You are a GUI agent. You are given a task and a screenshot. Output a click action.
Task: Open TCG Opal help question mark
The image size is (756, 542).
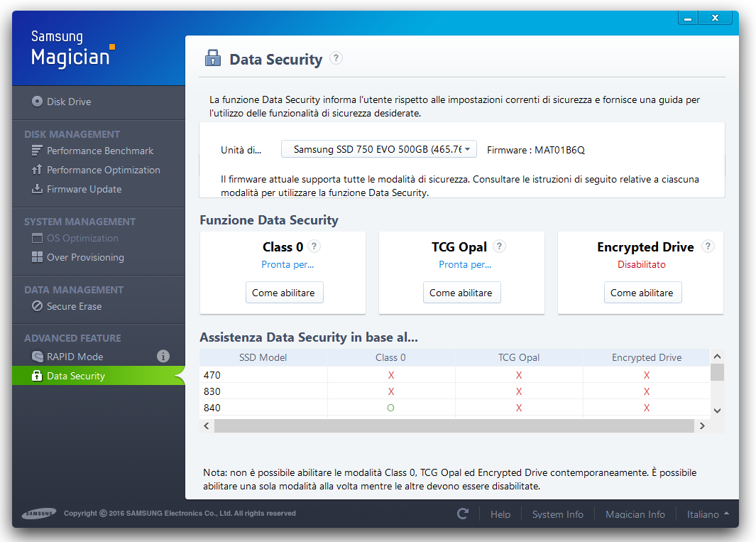499,246
